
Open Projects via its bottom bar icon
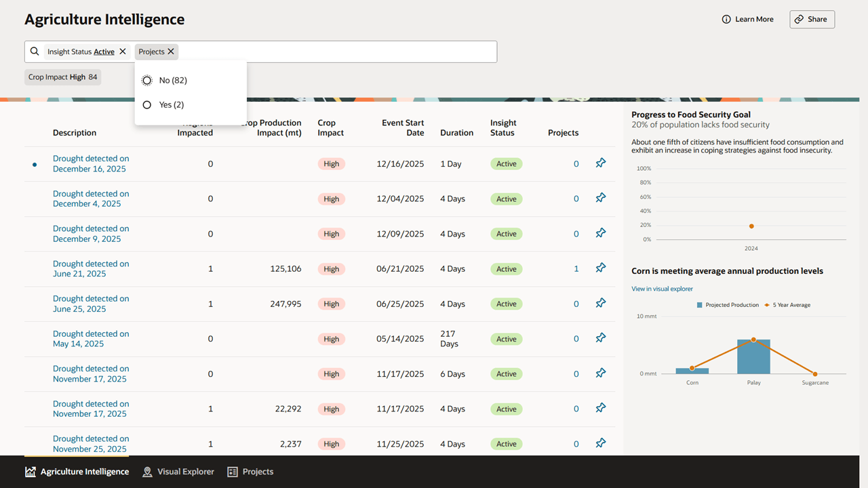233,471
